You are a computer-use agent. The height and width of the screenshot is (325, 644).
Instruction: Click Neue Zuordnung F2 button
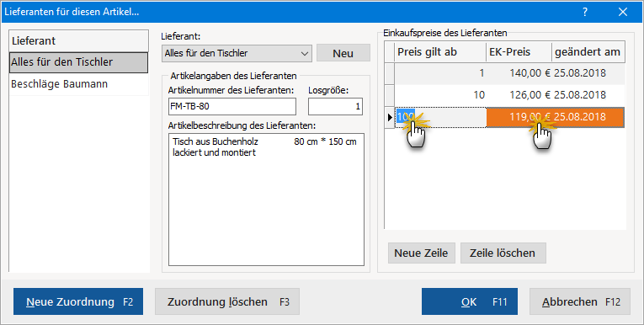(78, 301)
